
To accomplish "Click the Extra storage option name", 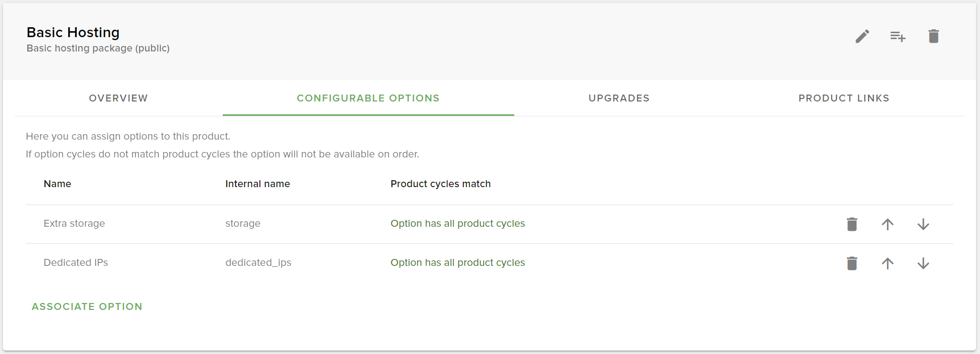I will pos(74,223).
